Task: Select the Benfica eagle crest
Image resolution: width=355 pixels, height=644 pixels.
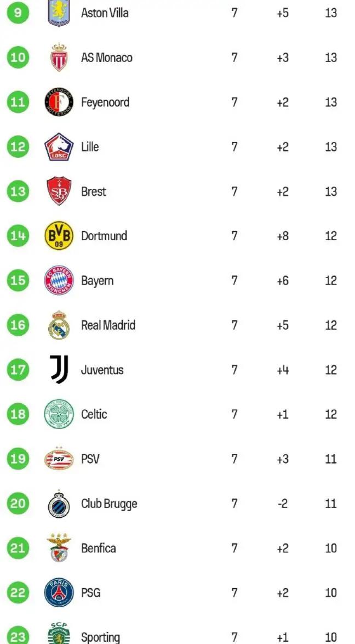Action: (x=59, y=548)
